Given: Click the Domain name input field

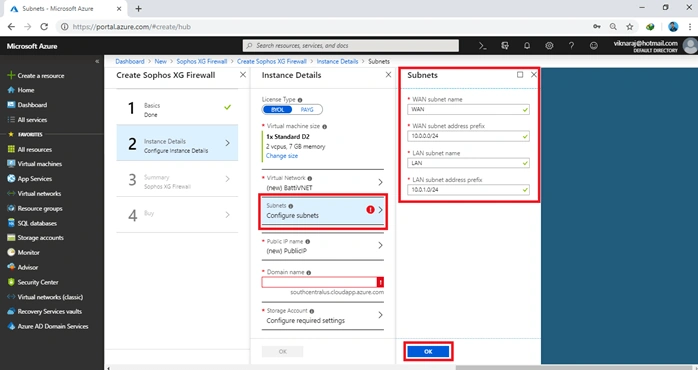Looking at the screenshot, I should click(323, 282).
